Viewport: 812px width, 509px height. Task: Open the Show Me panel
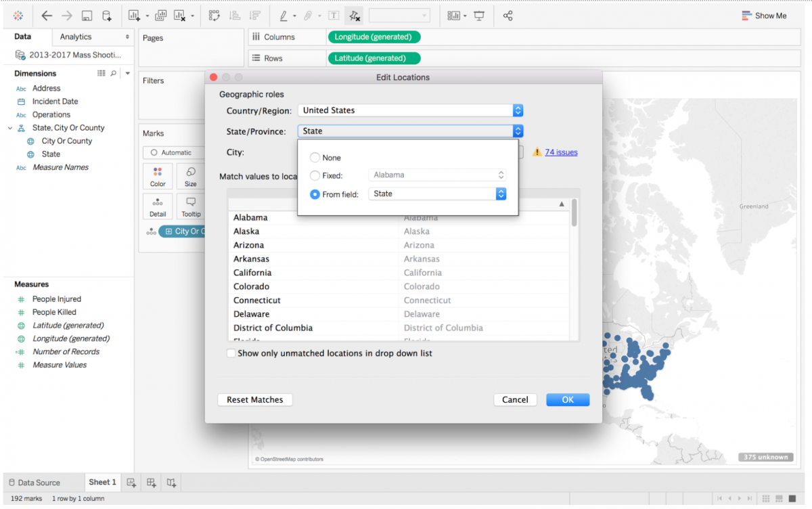point(763,15)
